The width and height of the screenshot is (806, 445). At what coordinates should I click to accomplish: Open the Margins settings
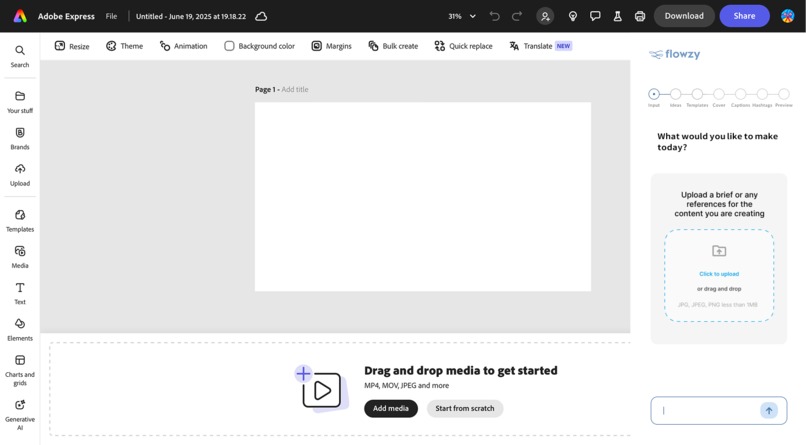pyautogui.click(x=332, y=46)
